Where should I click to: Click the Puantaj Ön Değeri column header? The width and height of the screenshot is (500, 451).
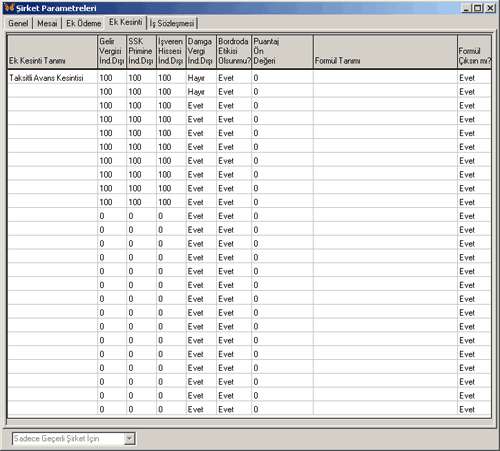tap(282, 52)
